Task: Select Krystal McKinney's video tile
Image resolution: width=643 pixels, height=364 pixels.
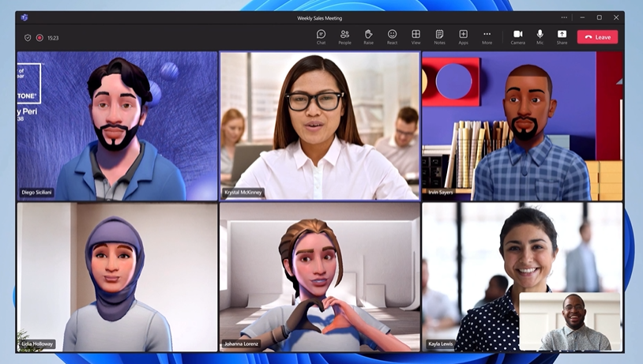Action: coord(320,126)
